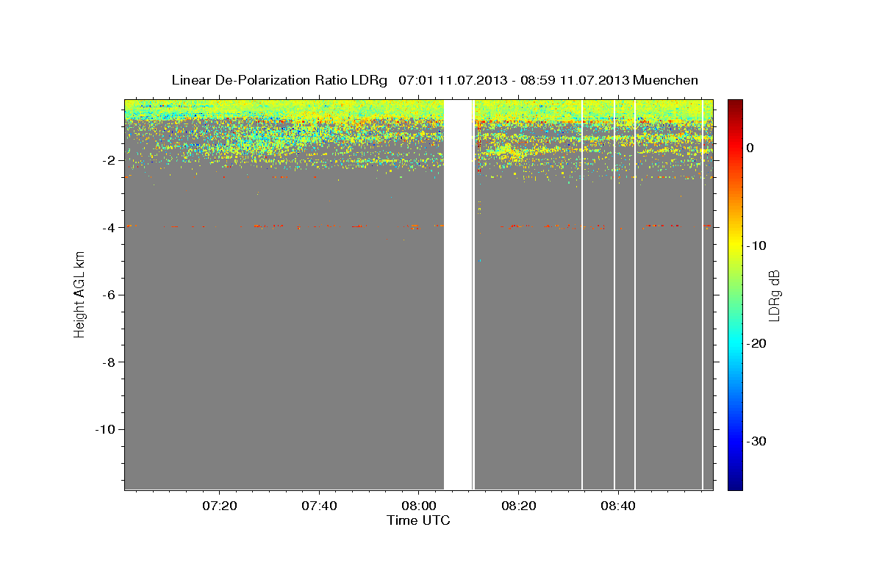The image size is (882, 588).
Task: Click the 'Time UTC' axis label
Action: (418, 520)
